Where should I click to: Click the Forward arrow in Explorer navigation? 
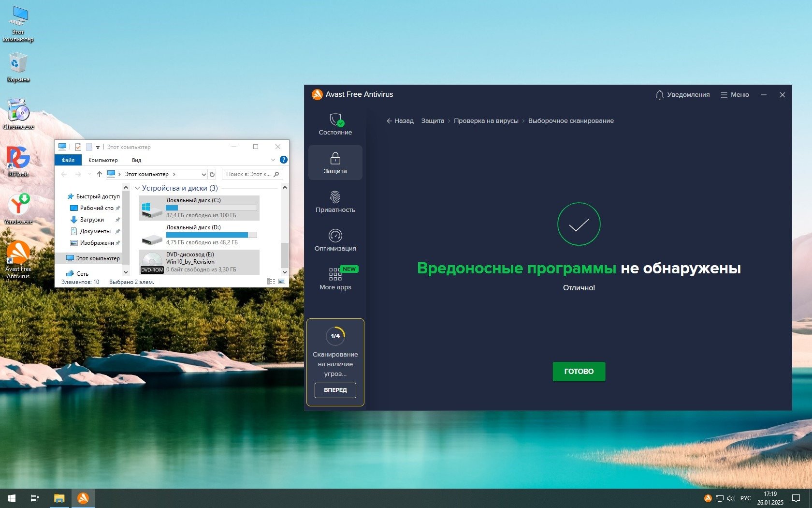pyautogui.click(x=78, y=174)
